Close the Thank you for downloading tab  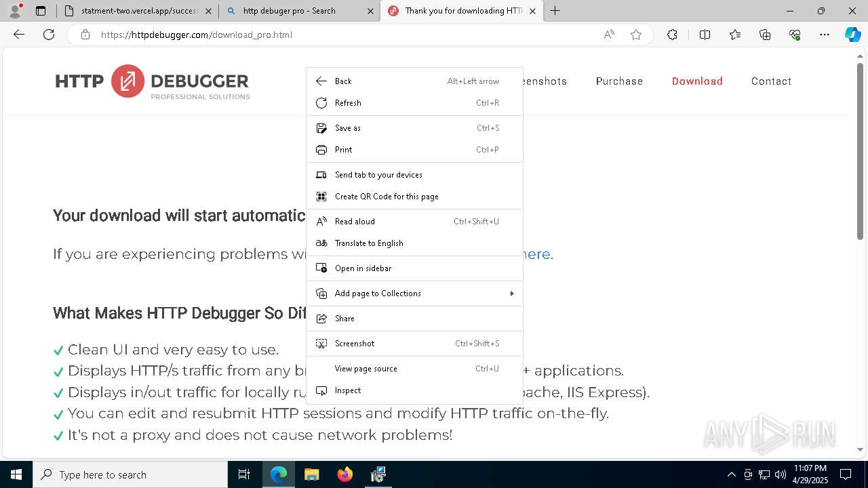(532, 11)
